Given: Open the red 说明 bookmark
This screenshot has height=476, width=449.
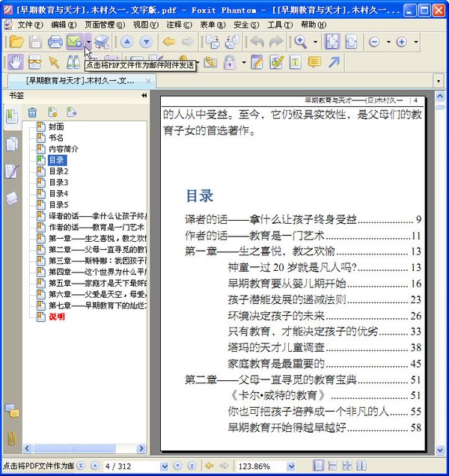Looking at the screenshot, I should coord(57,317).
